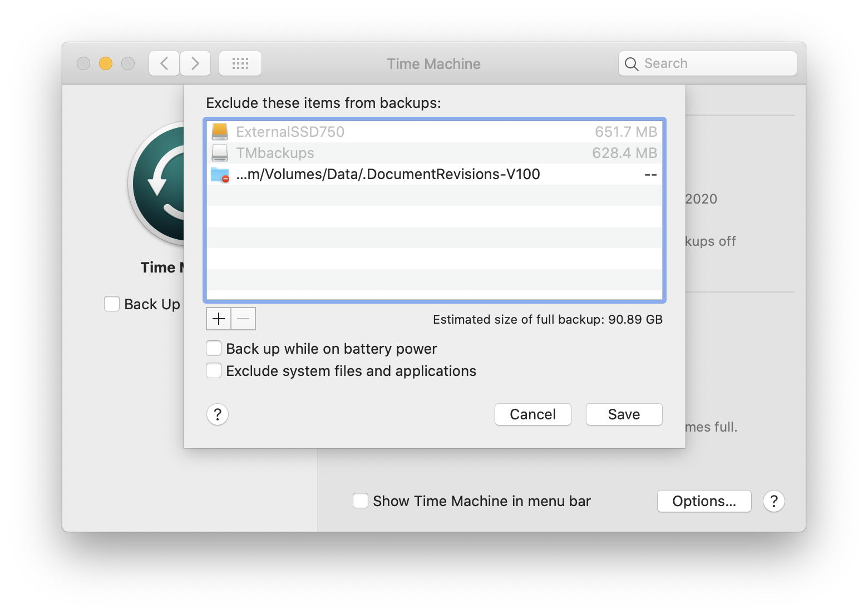868x614 pixels.
Task: Go back with the left chevron
Action: click(x=164, y=63)
